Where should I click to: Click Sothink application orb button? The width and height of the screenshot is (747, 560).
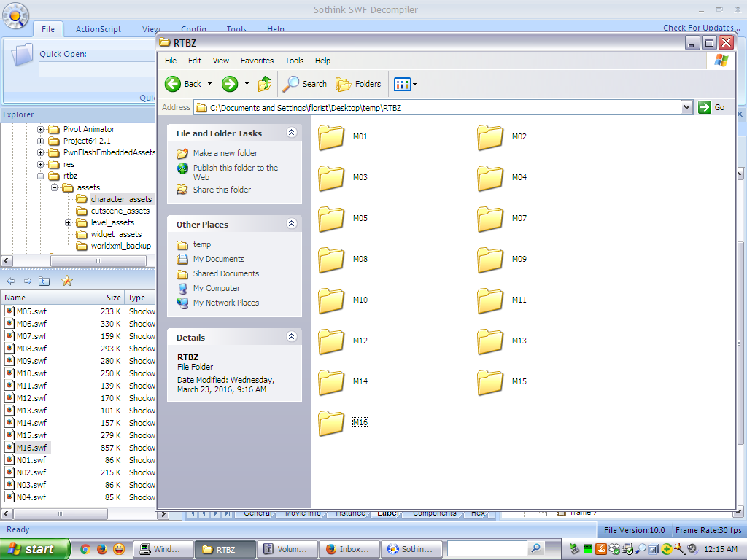pos(15,15)
